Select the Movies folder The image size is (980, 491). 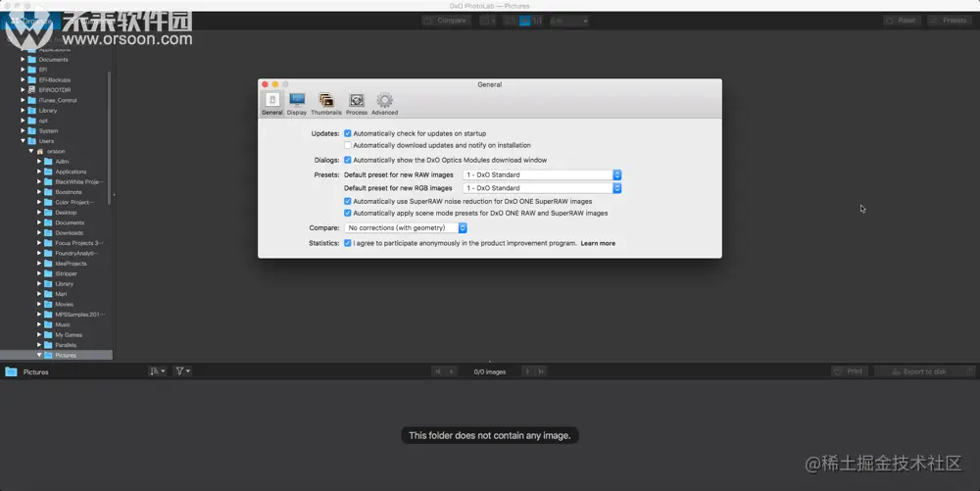click(x=64, y=304)
